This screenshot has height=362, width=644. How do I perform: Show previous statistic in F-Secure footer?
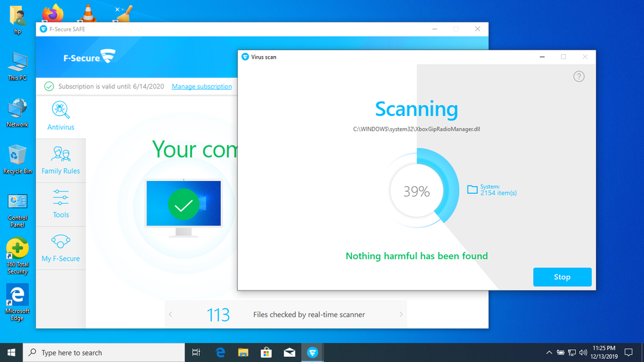[170, 314]
